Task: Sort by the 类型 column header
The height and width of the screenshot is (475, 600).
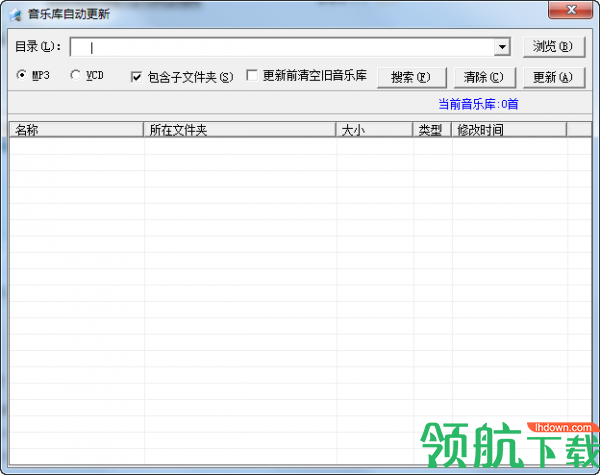Action: click(432, 130)
